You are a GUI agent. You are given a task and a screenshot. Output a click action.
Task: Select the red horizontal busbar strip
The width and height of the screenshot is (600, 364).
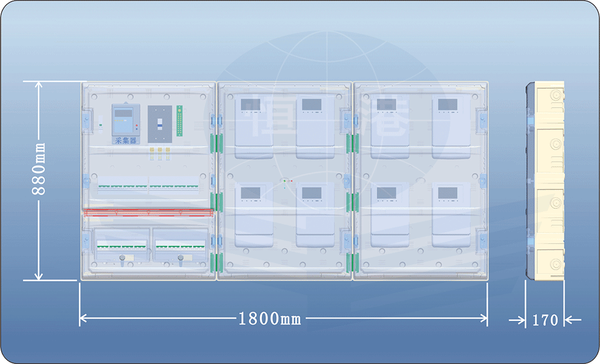coord(149,213)
